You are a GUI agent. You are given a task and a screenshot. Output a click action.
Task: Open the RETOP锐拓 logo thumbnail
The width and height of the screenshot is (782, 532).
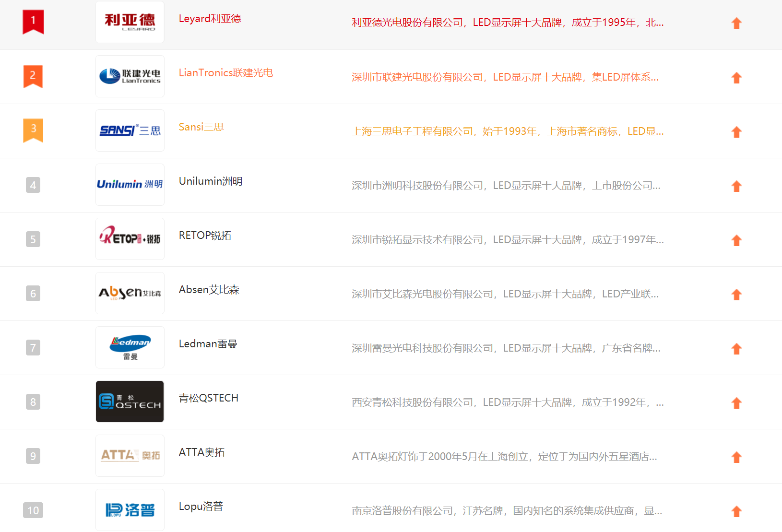pyautogui.click(x=130, y=239)
